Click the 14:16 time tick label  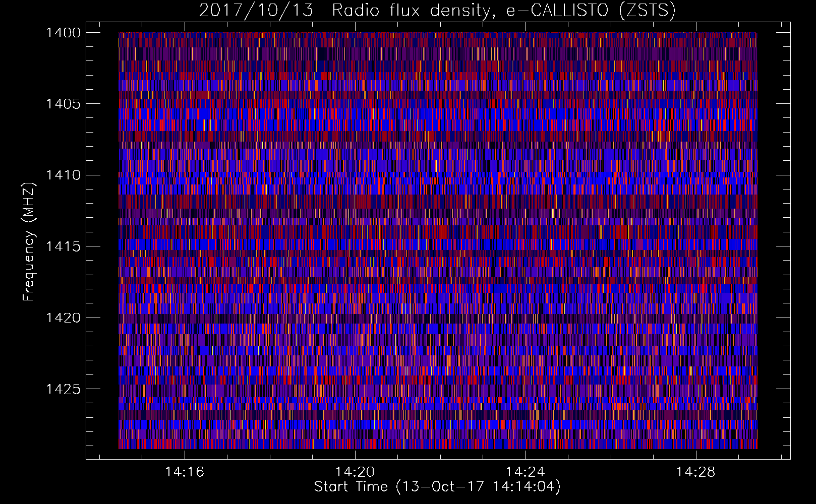coord(185,472)
